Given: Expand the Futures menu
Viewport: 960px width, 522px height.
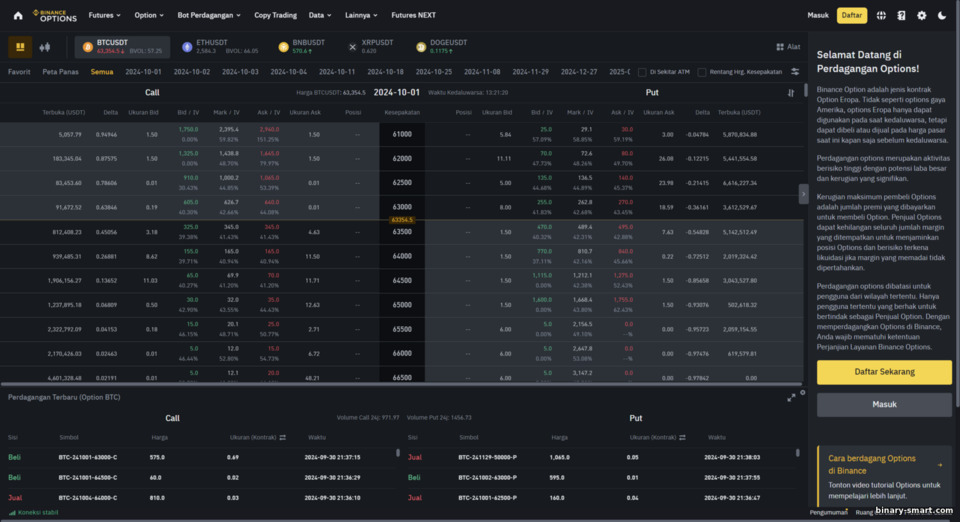Looking at the screenshot, I should [105, 15].
